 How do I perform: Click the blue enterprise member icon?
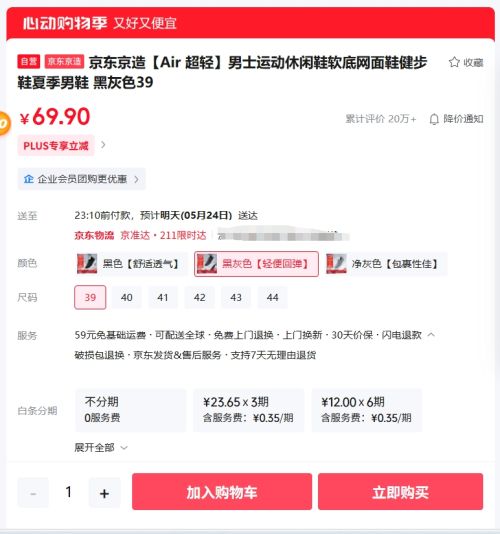29,179
